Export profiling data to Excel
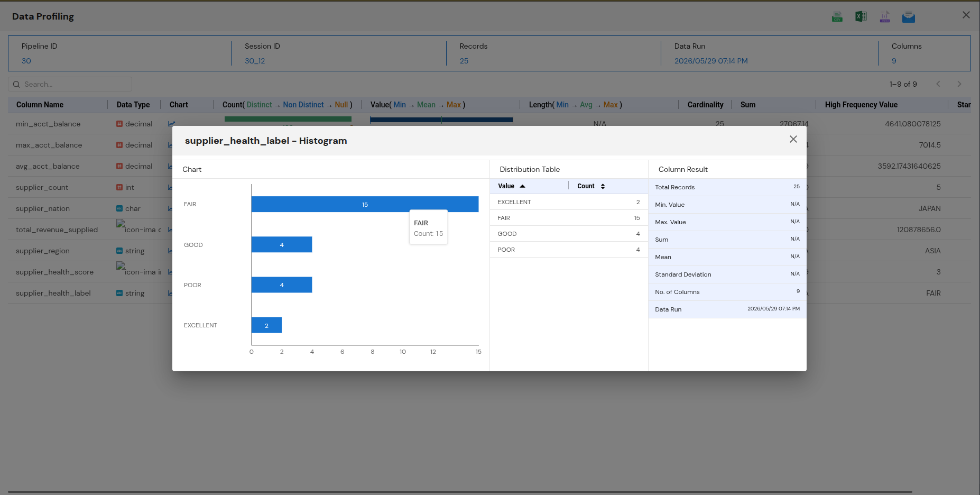 [x=861, y=17]
